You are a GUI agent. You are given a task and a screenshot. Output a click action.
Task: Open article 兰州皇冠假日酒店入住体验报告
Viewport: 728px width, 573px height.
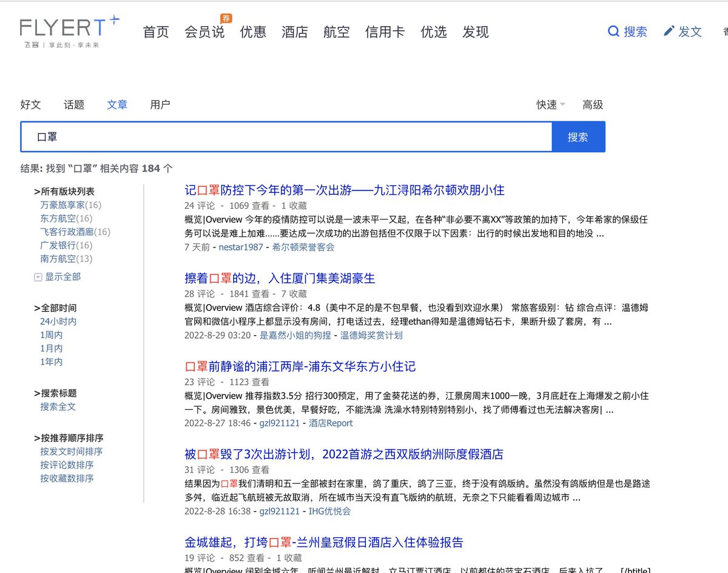324,542
